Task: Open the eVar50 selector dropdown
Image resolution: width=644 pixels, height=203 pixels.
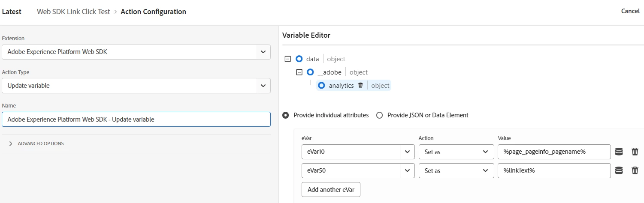Action: (x=407, y=170)
